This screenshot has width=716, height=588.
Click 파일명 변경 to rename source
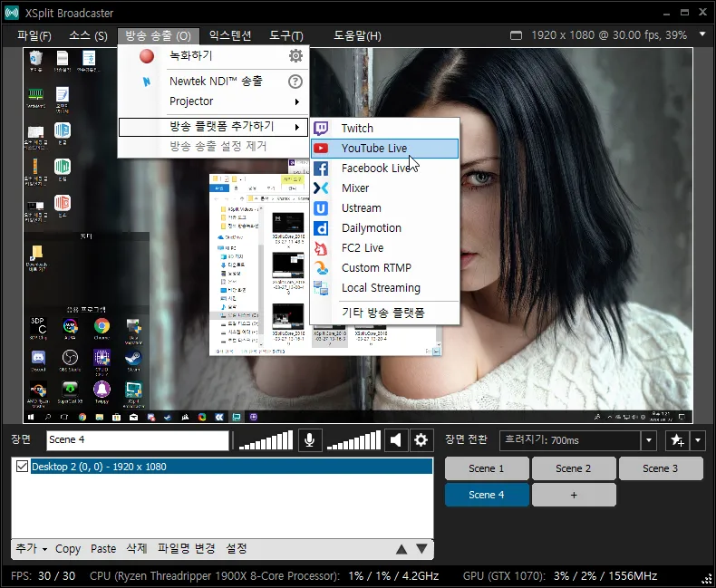pyautogui.click(x=187, y=548)
